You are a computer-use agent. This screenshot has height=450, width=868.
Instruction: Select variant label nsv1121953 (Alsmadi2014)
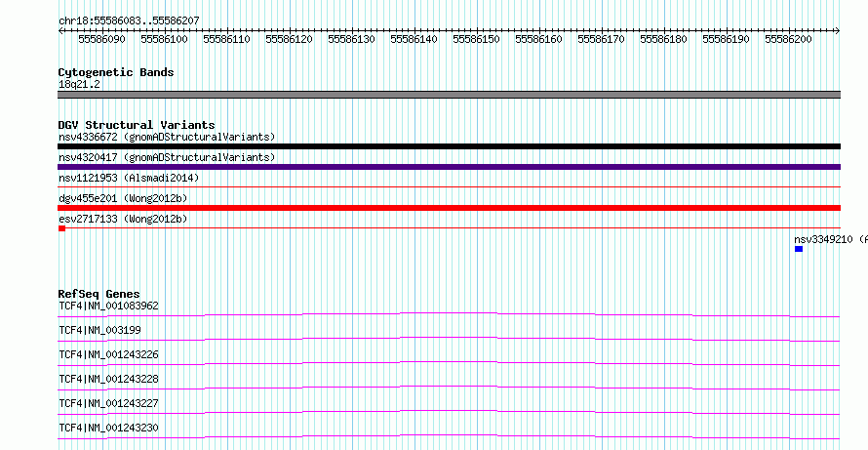(x=129, y=178)
